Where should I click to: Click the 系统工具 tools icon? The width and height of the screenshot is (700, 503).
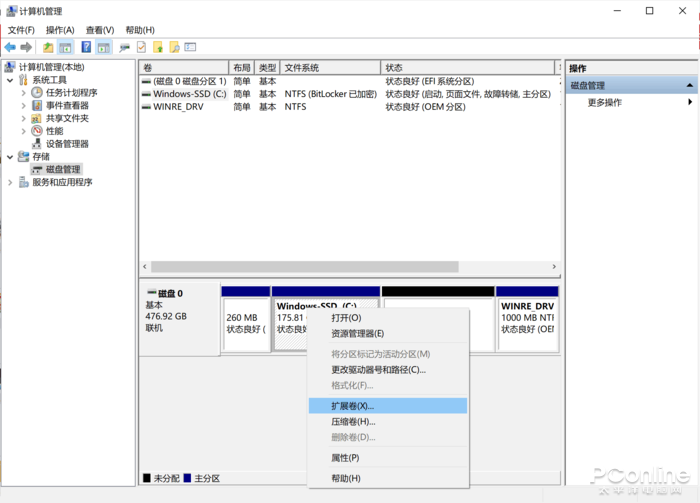point(24,80)
